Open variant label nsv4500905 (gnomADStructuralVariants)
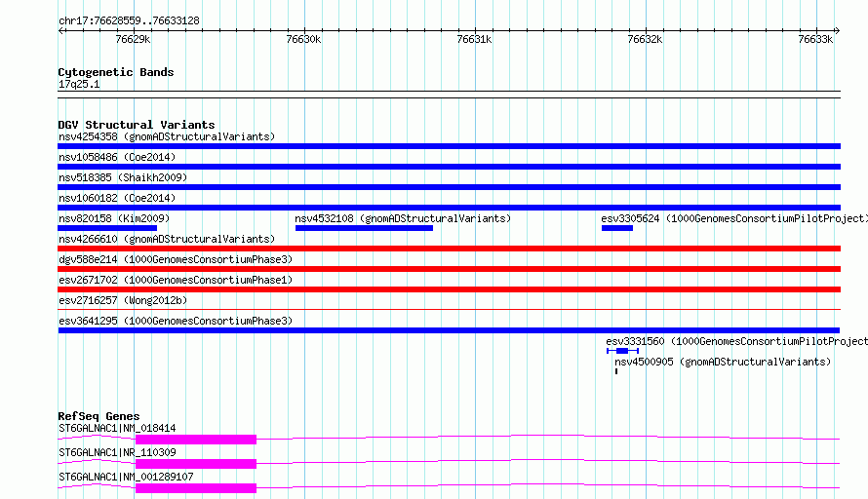868x499 pixels. tap(723, 362)
